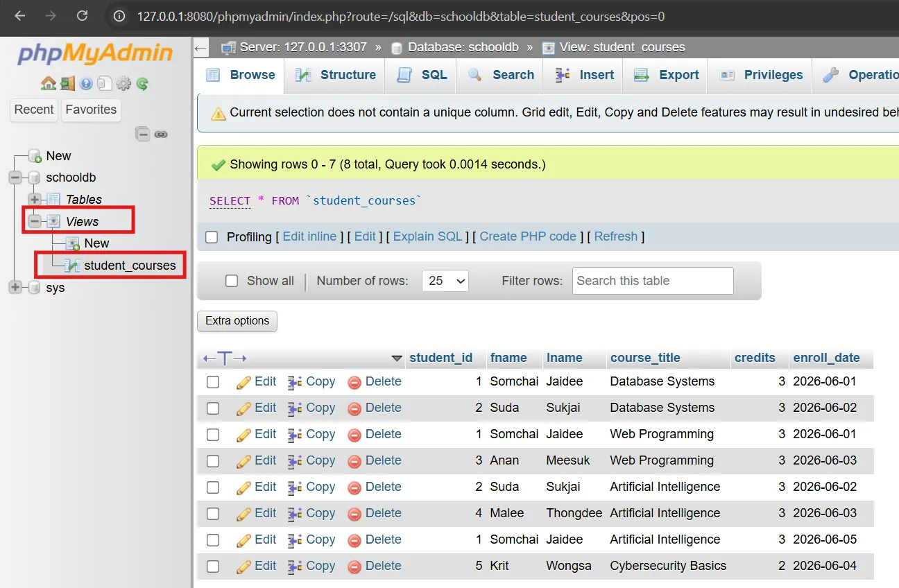Open the Home icon in sidebar
Viewport: 899px width, 588px height.
tap(48, 84)
